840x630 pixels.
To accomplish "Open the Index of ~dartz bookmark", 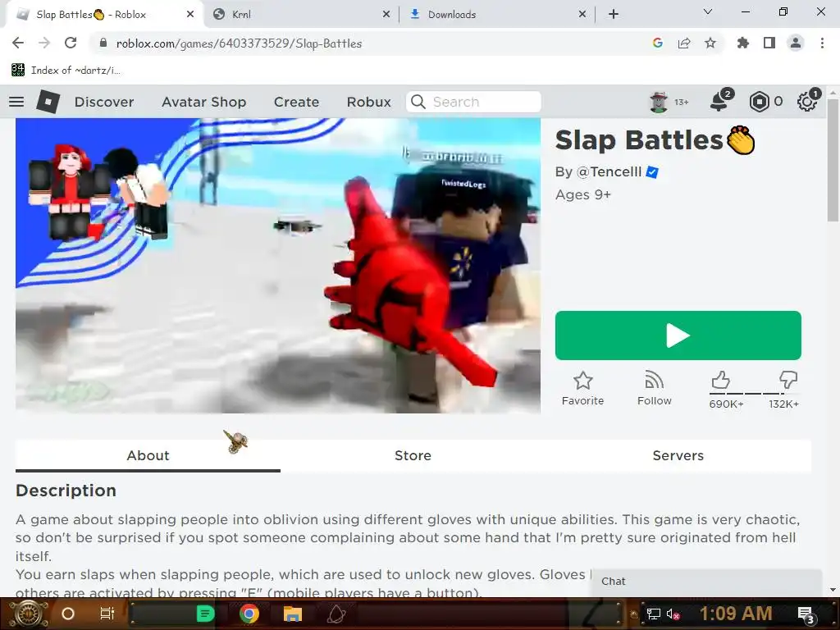I will tap(66, 70).
